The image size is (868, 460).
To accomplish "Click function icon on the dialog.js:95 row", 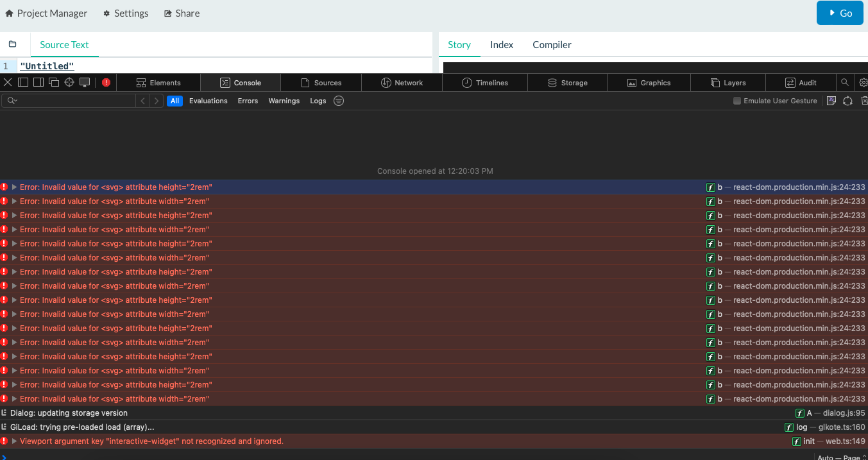I will 800,413.
